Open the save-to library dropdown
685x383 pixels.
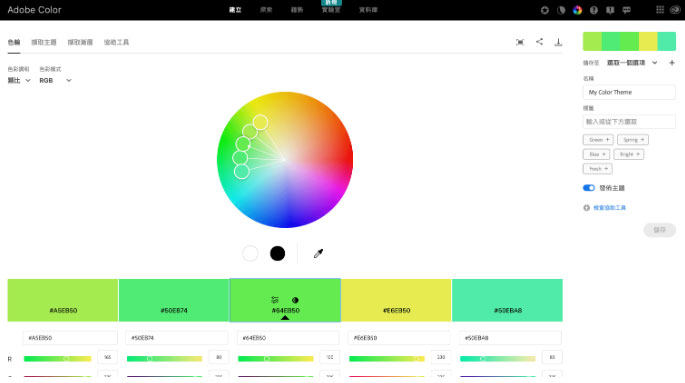(632, 63)
